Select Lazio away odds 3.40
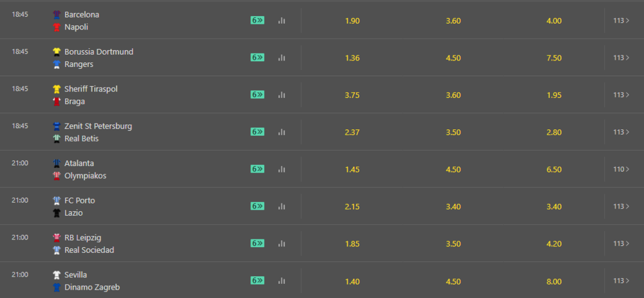 click(x=554, y=207)
